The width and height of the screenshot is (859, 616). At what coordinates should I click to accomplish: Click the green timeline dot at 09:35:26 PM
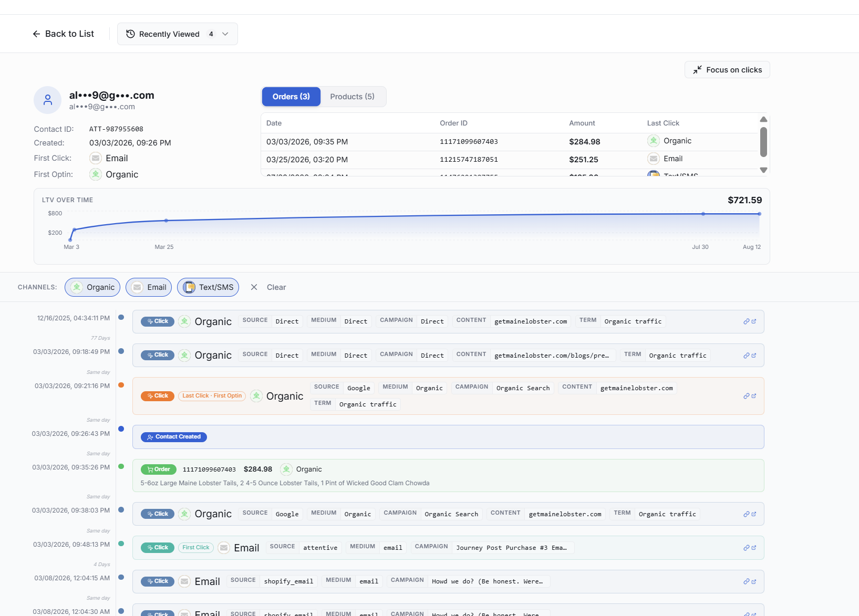(121, 466)
